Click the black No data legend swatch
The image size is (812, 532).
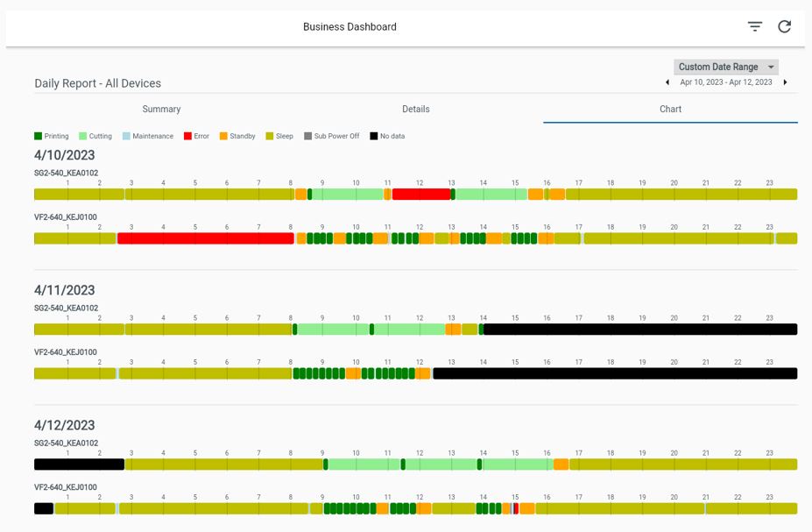click(x=374, y=136)
